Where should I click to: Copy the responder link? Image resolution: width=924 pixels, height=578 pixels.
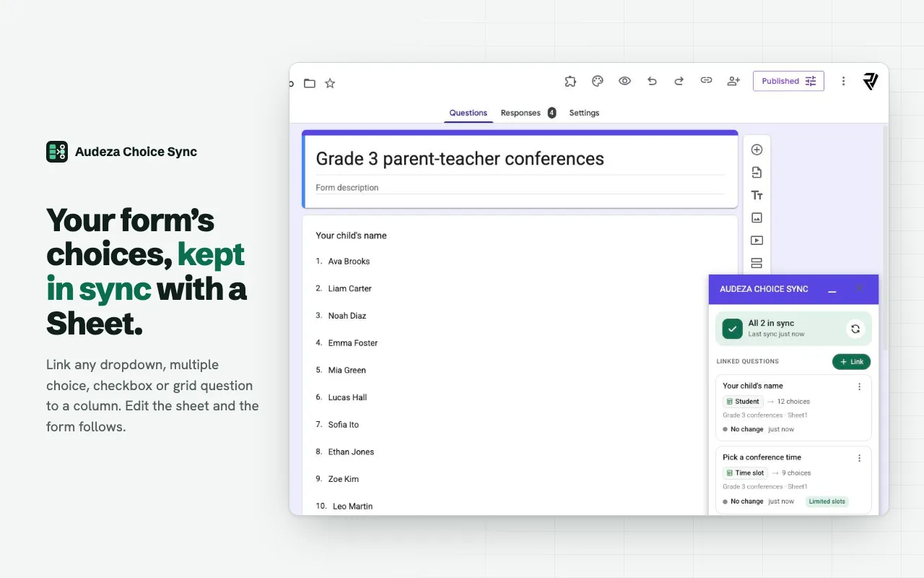706,81
